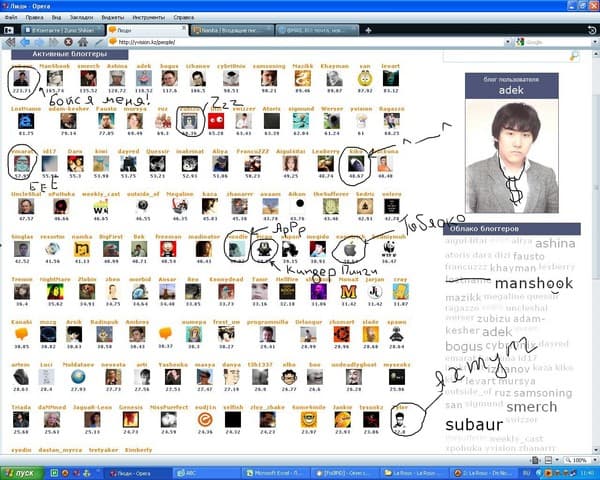
Task: Open Megaline's avatar
Action: tap(179, 207)
